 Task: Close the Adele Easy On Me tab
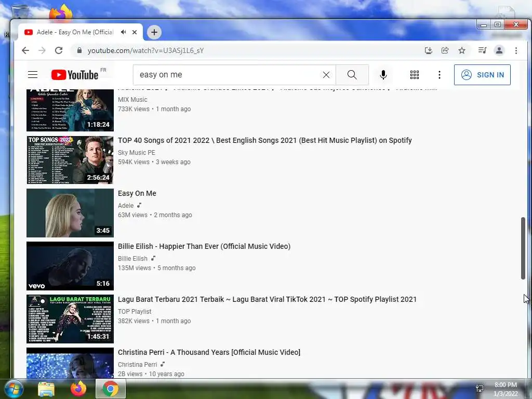[135, 32]
